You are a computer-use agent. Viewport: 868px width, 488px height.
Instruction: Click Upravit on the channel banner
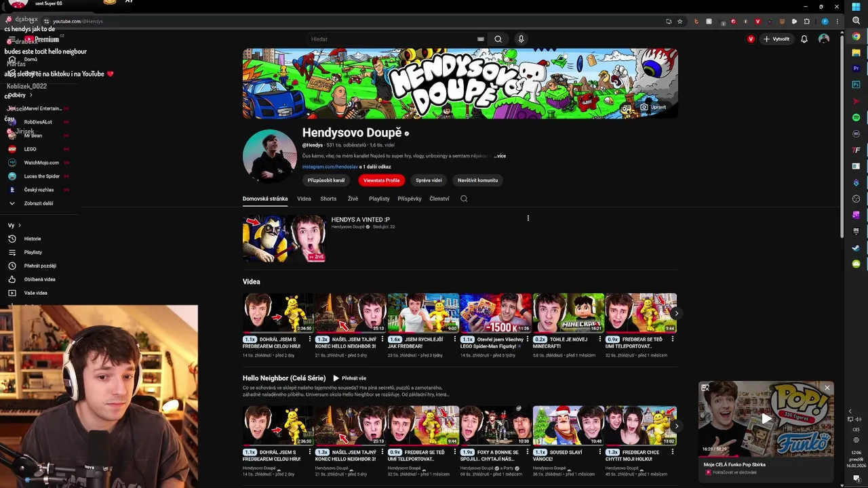click(x=654, y=107)
